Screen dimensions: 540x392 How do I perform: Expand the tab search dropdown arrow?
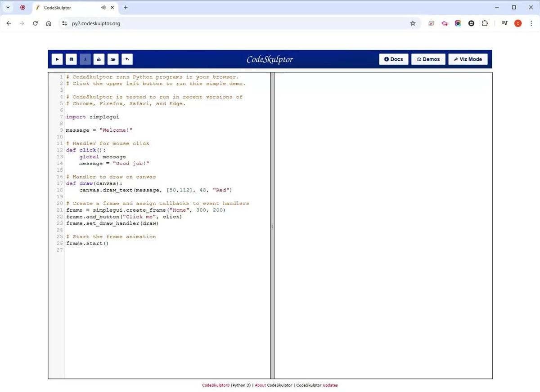tap(8, 8)
